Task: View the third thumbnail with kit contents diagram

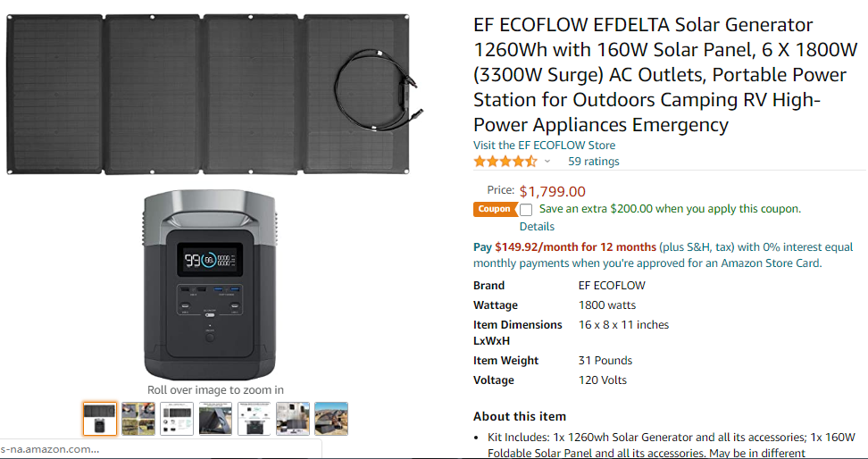Action: click(x=177, y=418)
